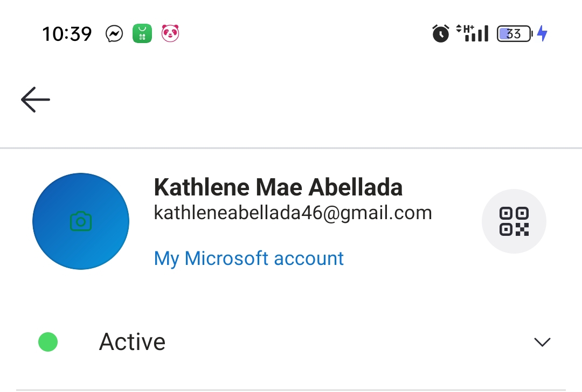Open the Active presence status dropdown
The image size is (582, 392).
(291, 341)
